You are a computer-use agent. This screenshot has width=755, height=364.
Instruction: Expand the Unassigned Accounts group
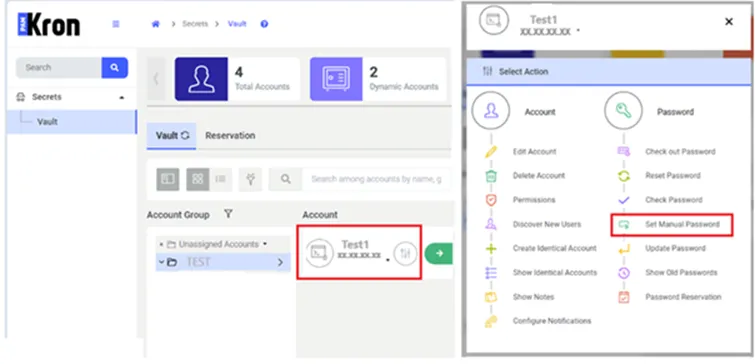pos(161,245)
